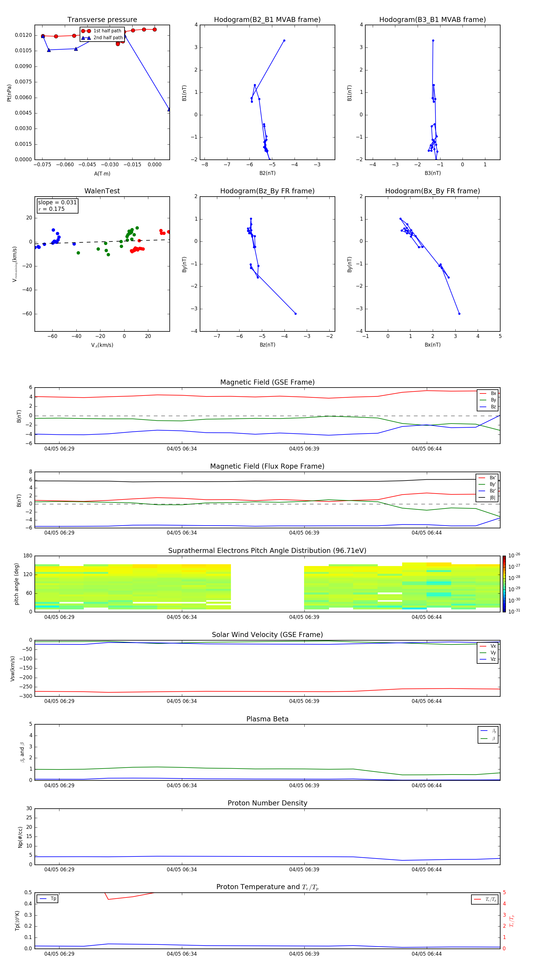The width and height of the screenshot is (535, 980).
Task: Click 'Bx' in GSE magnetic field legend
Action: pyautogui.click(x=488, y=393)
